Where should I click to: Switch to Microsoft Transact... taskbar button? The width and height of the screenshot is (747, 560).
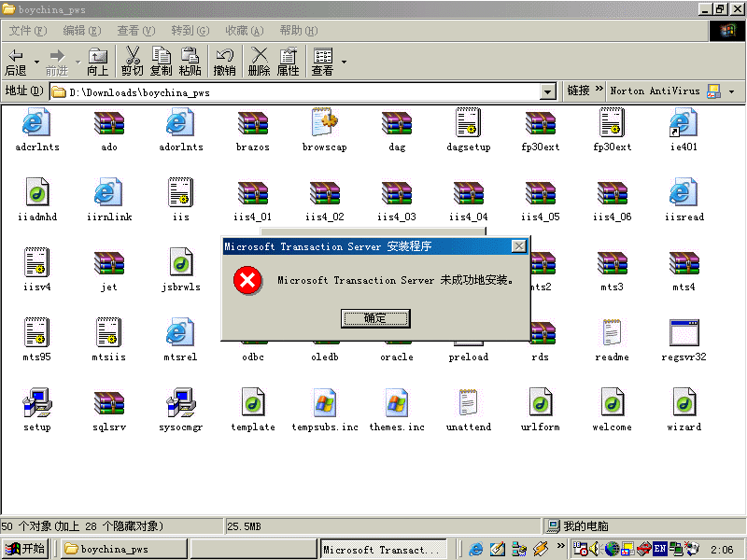click(x=384, y=549)
